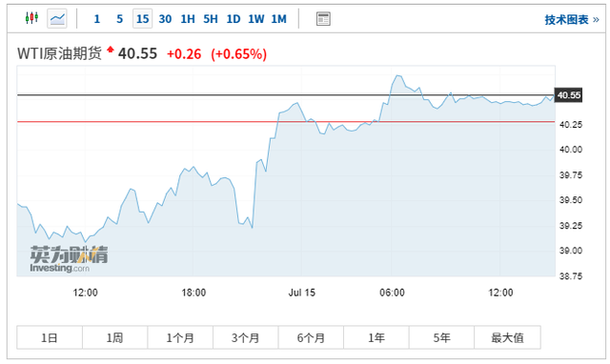Show the 1日 time range
Viewport: 610px width, 364px height.
[50, 337]
